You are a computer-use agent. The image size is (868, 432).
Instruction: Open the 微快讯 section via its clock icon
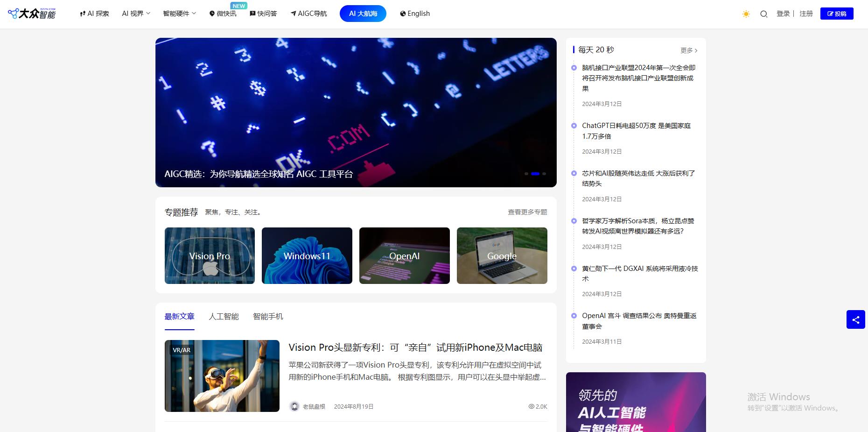tap(211, 14)
